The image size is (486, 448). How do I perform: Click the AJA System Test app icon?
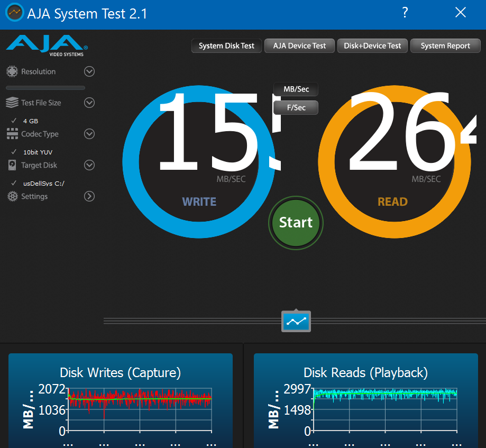coord(14,13)
